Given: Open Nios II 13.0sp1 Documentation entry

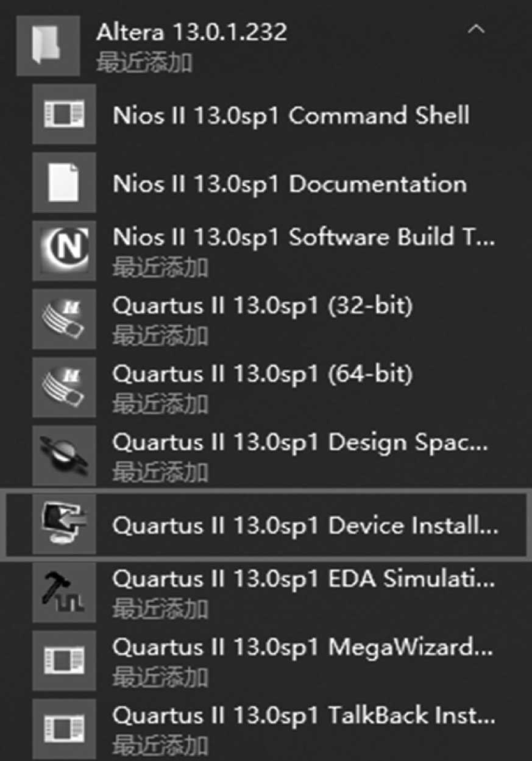Looking at the screenshot, I should pos(289,183).
